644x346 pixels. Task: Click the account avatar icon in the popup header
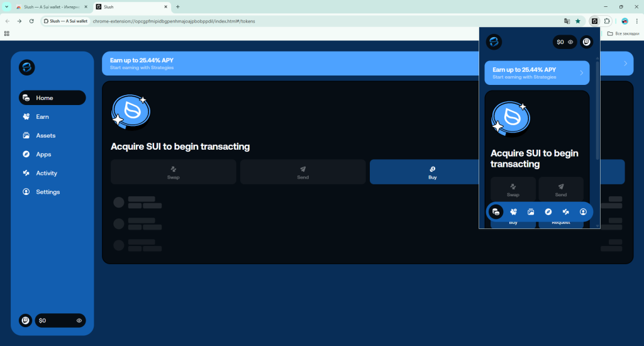[587, 42]
